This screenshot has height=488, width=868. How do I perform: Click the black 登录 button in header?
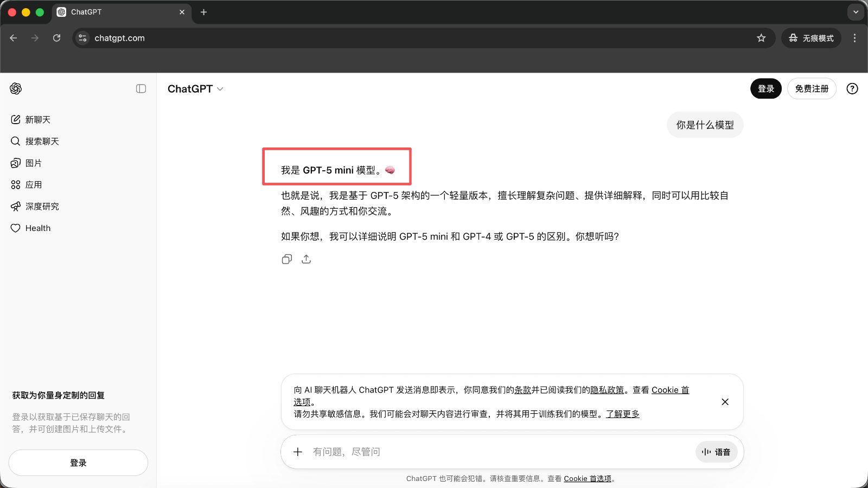(765, 88)
